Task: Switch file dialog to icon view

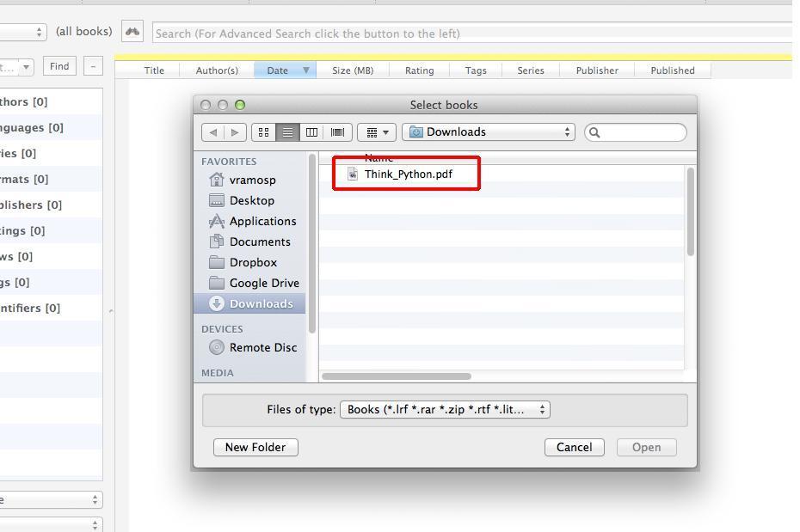Action: pos(263,132)
